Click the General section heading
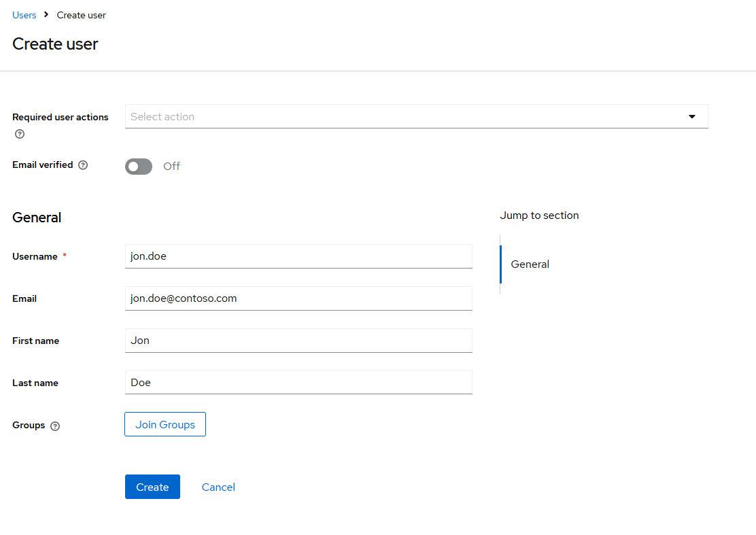The width and height of the screenshot is (756, 535). click(37, 218)
